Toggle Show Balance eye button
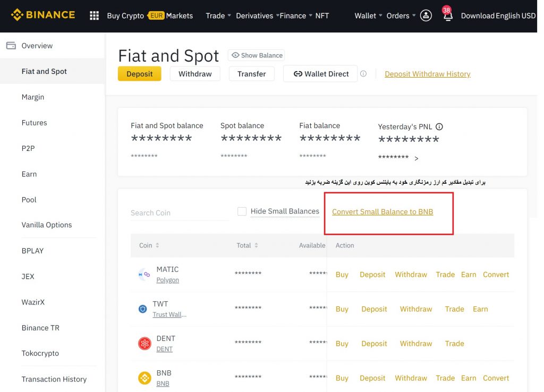The image size is (544, 392). (257, 55)
